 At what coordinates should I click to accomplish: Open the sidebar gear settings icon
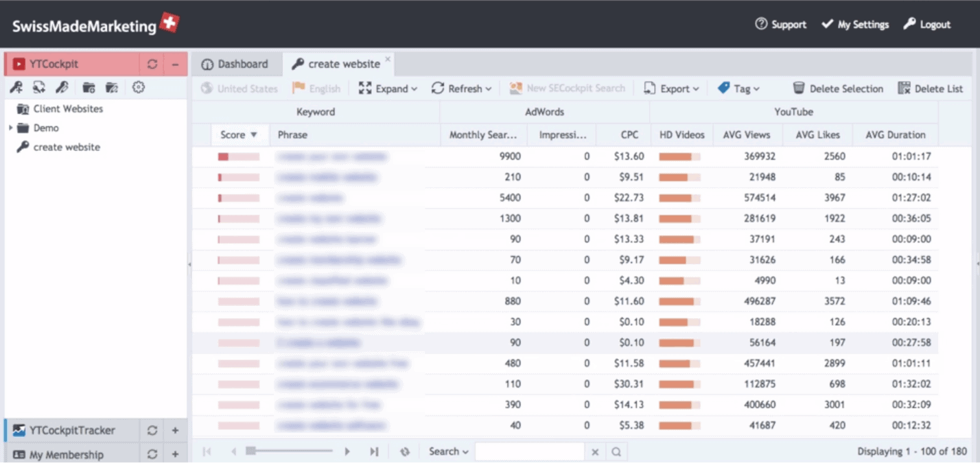139,87
